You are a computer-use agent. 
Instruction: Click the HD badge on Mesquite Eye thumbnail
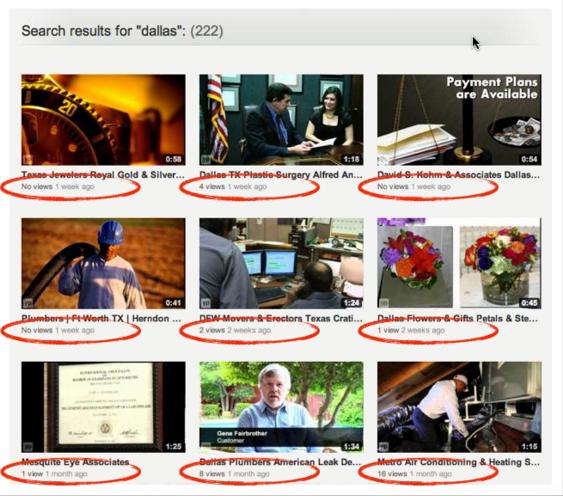(x=28, y=447)
